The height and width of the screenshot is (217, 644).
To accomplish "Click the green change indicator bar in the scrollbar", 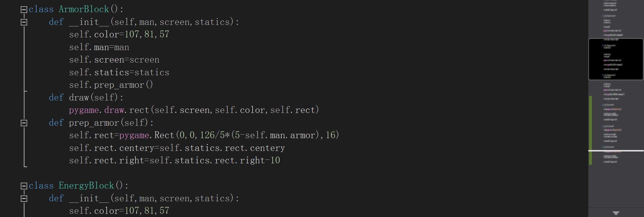I will pyautogui.click(x=590, y=130).
